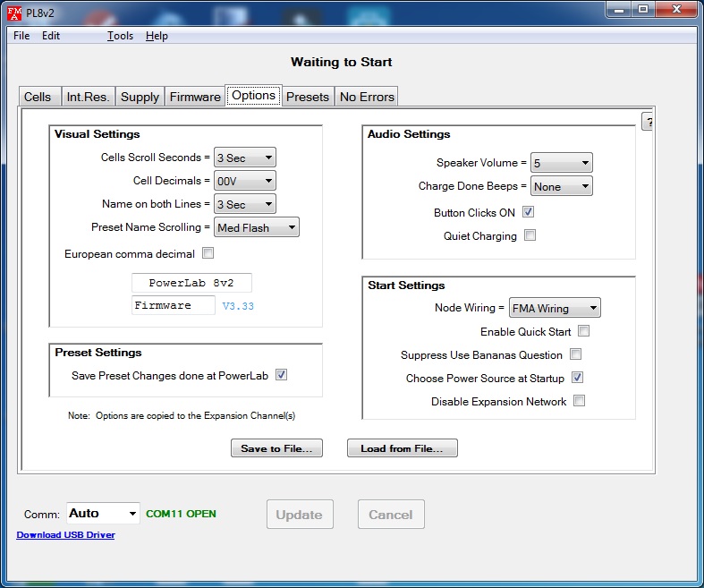The height and width of the screenshot is (588, 704).
Task: Click the PowerLab 8v2 name field
Action: [191, 283]
